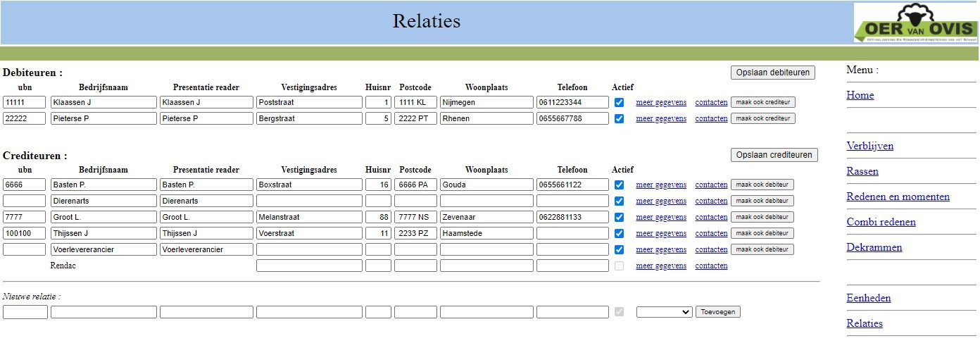Open contacten for Klaassen J
The height and width of the screenshot is (355, 980).
click(x=711, y=102)
